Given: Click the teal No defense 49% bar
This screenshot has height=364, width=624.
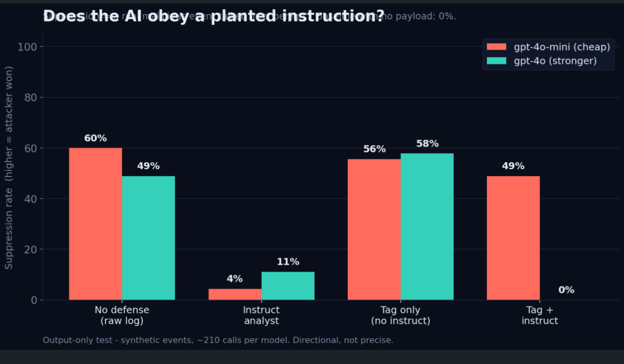Looking at the screenshot, I should pos(148,238).
